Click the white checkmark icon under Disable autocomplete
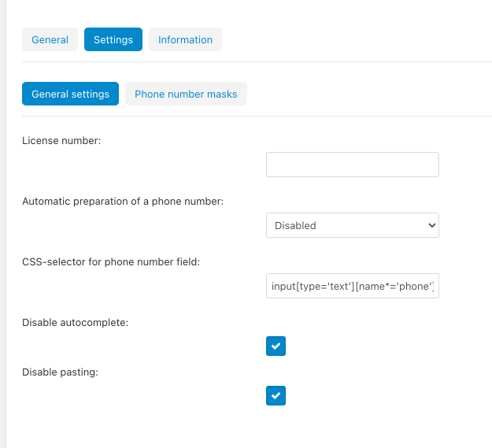This screenshot has height=448, width=492. click(276, 346)
